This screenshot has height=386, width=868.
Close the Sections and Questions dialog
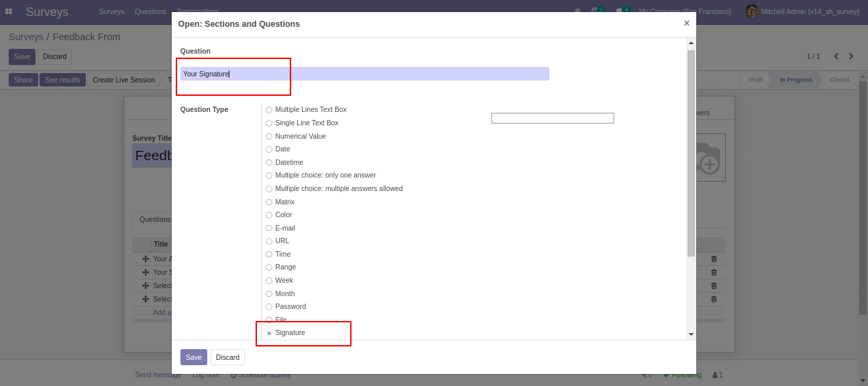click(x=686, y=23)
